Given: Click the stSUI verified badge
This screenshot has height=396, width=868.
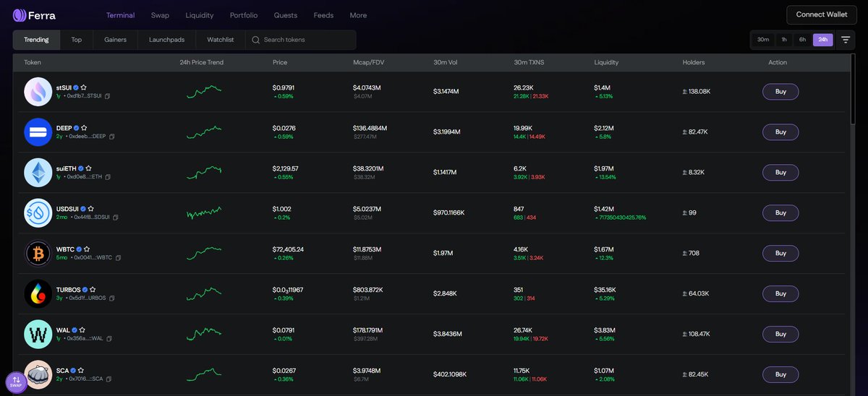Looking at the screenshot, I should click(76, 87).
